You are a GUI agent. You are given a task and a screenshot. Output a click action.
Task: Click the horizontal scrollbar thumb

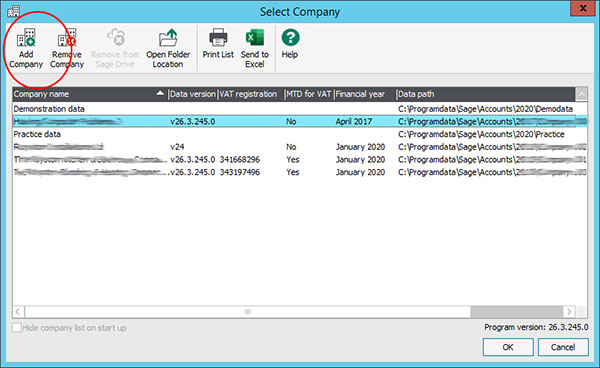pyautogui.click(x=248, y=312)
